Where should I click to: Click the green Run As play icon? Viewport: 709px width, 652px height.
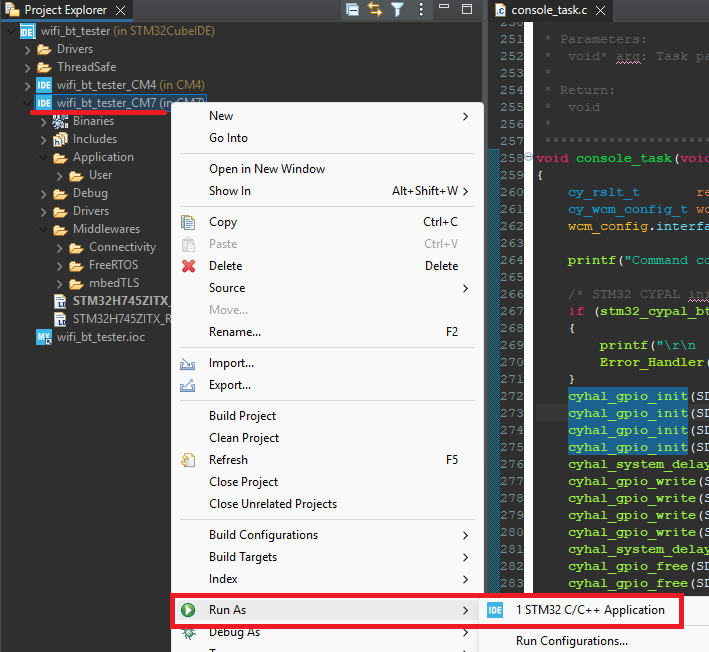188,610
